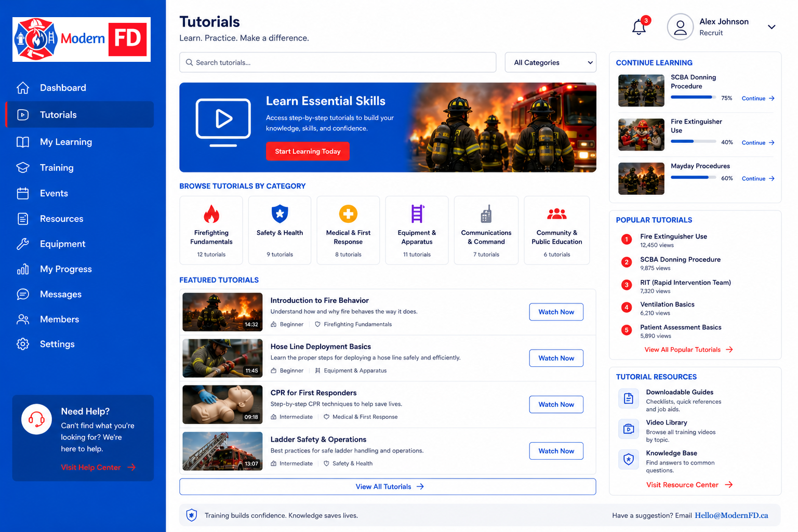Viewport: 798px width, 532px height.
Task: Expand Alex Johnson account menu chevron
Action: pos(772,27)
